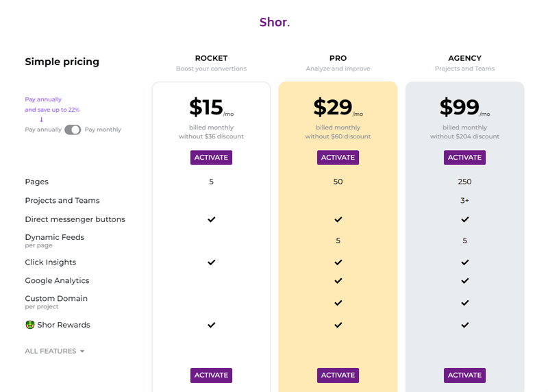The height and width of the screenshot is (392, 548).
Task: Click the Pro plan $29 price
Action: pyautogui.click(x=333, y=107)
